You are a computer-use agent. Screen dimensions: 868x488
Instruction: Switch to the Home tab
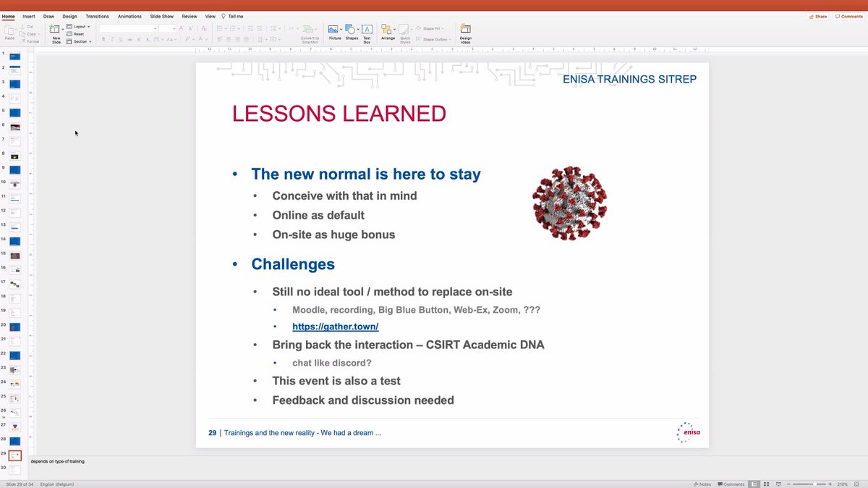pyautogui.click(x=9, y=16)
